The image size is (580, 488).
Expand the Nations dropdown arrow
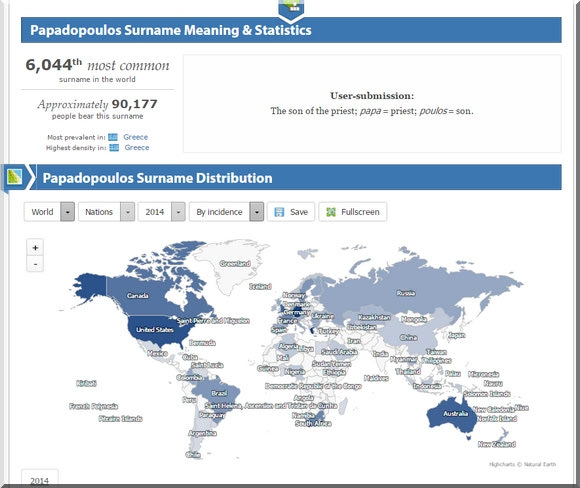pyautogui.click(x=127, y=212)
